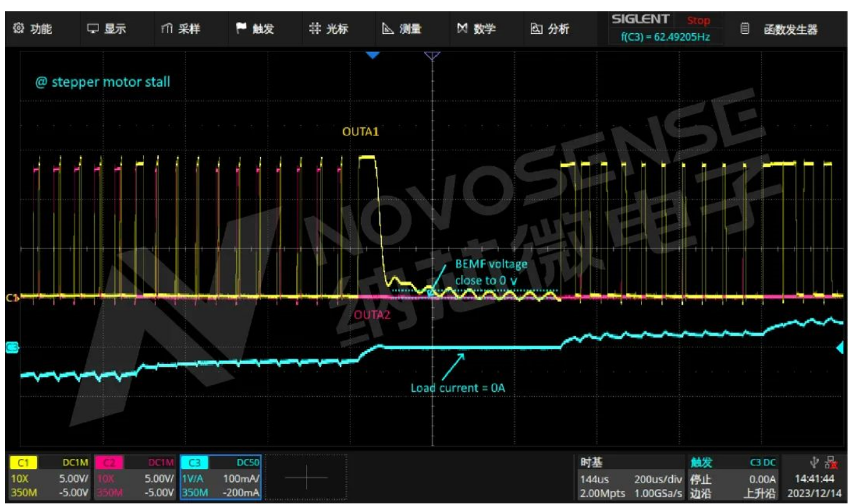849x504 pixels.
Task: Open the 分析 analysis menu
Action: click(x=550, y=29)
